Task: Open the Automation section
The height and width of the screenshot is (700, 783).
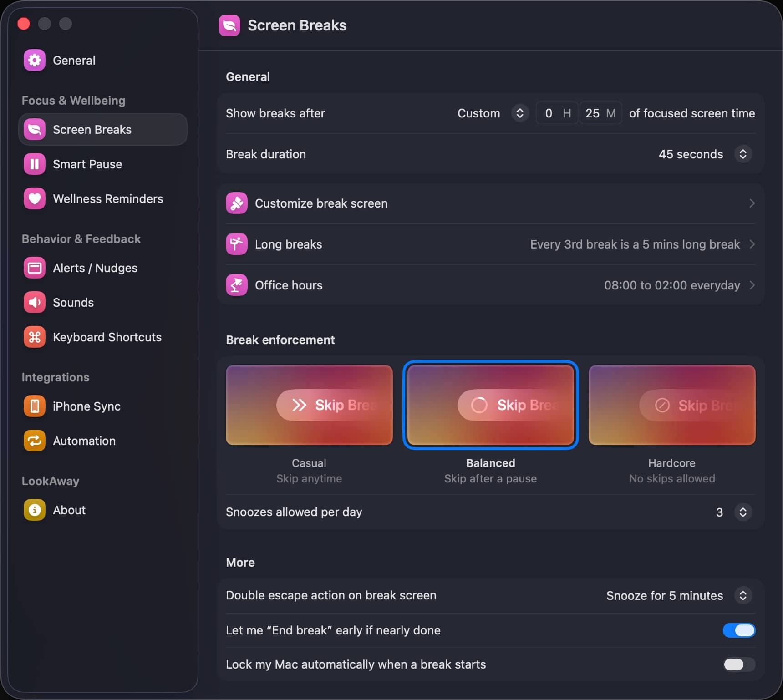Action: (103, 441)
